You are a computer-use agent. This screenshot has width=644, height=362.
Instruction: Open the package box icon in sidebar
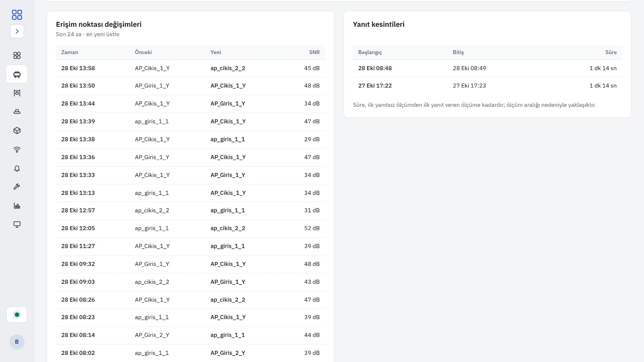17,131
